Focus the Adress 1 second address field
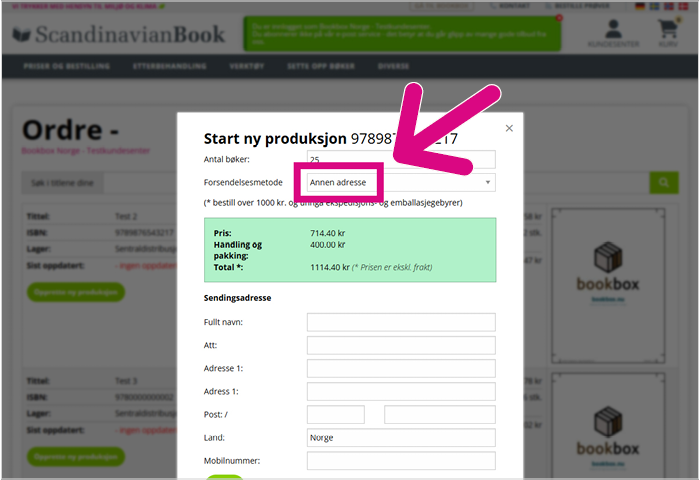 point(401,391)
